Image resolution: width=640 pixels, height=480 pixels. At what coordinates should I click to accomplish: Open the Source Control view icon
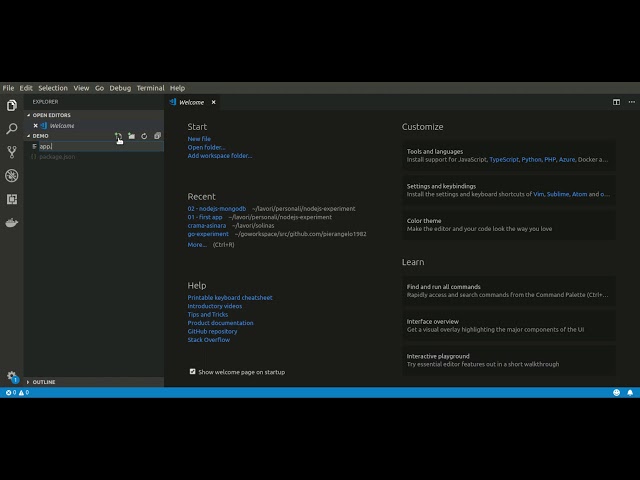pyautogui.click(x=12, y=152)
